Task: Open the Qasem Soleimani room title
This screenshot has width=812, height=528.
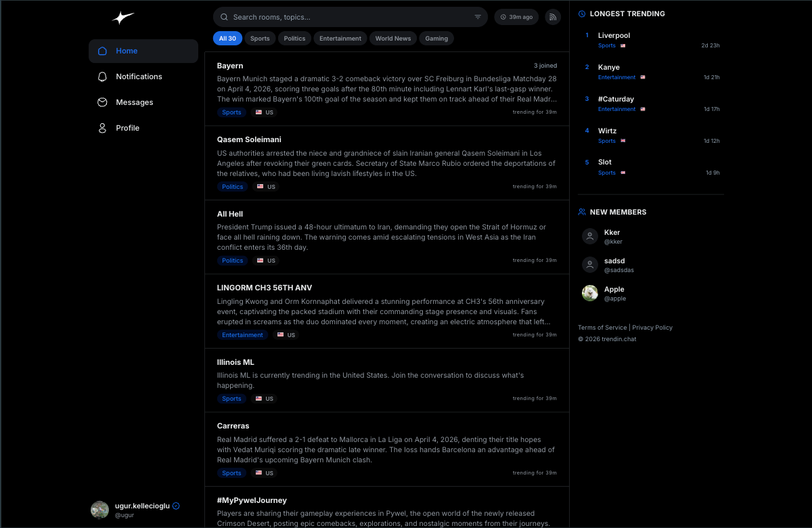Action: tap(249, 139)
